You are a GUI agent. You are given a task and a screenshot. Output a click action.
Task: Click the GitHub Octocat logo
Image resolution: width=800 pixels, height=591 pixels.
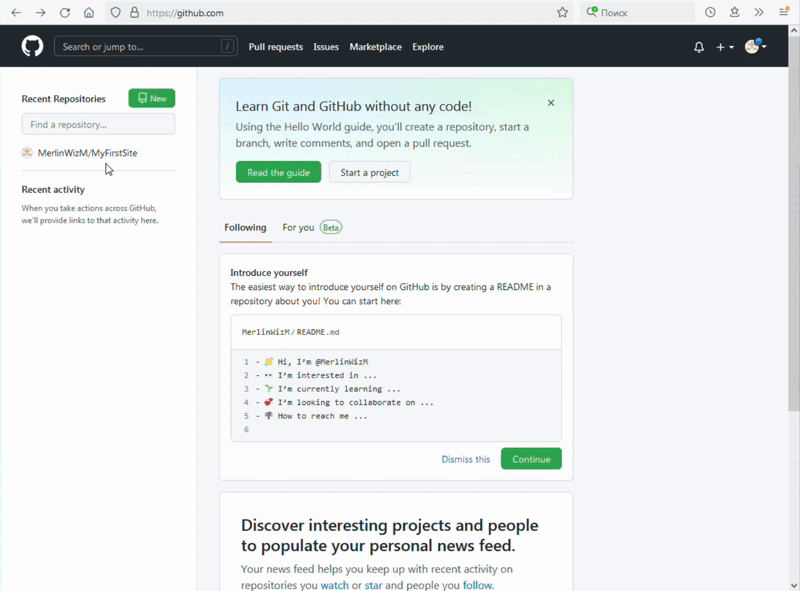32,46
